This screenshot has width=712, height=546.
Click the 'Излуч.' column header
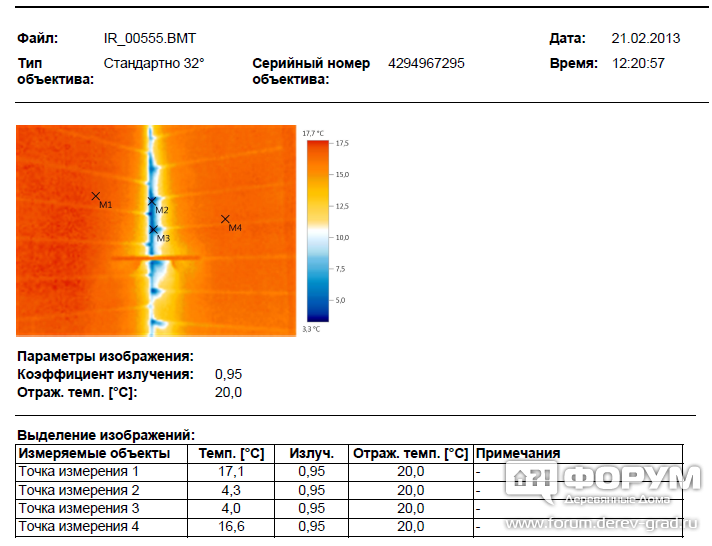coord(312,454)
